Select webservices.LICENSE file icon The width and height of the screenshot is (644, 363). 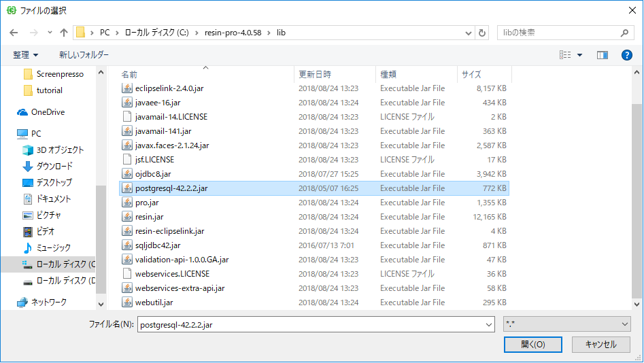(127, 274)
